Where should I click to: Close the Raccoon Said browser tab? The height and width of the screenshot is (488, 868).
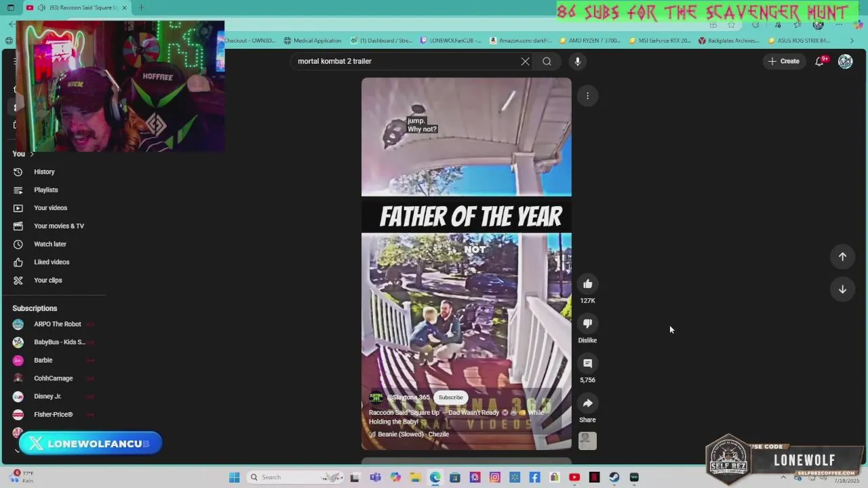pos(124,7)
